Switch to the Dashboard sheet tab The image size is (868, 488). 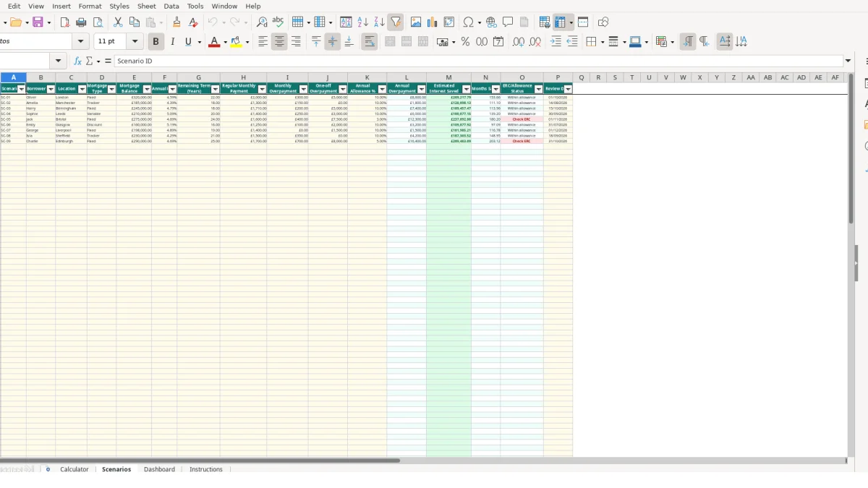(159, 469)
